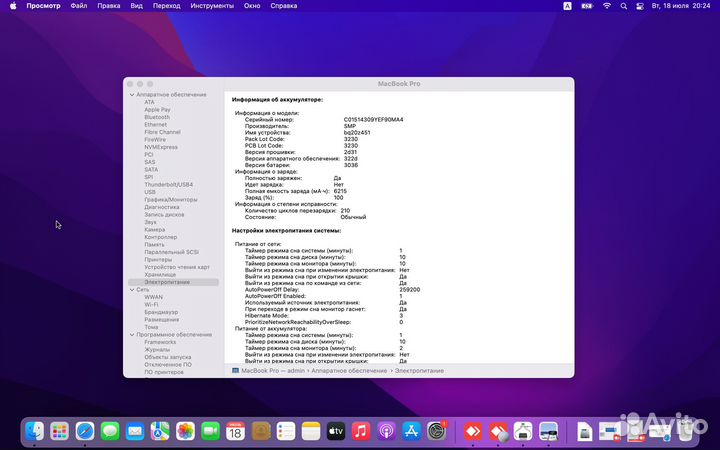This screenshot has height=450, width=720.
Task: Open the Photos app icon
Action: coord(186,431)
